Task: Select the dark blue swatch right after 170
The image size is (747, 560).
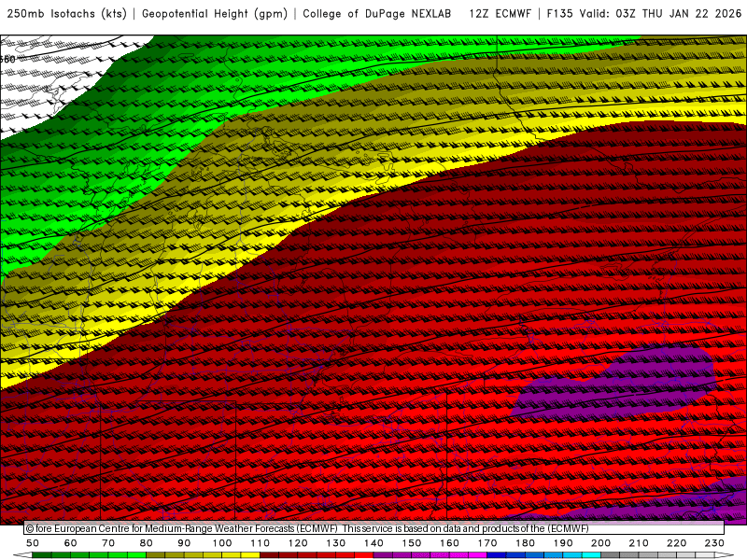Action: point(497,555)
